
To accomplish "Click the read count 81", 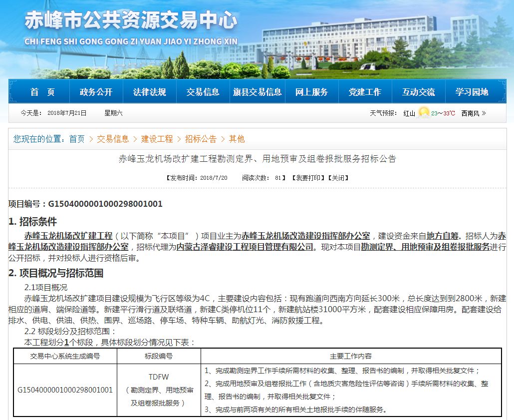I will pyautogui.click(x=278, y=178).
